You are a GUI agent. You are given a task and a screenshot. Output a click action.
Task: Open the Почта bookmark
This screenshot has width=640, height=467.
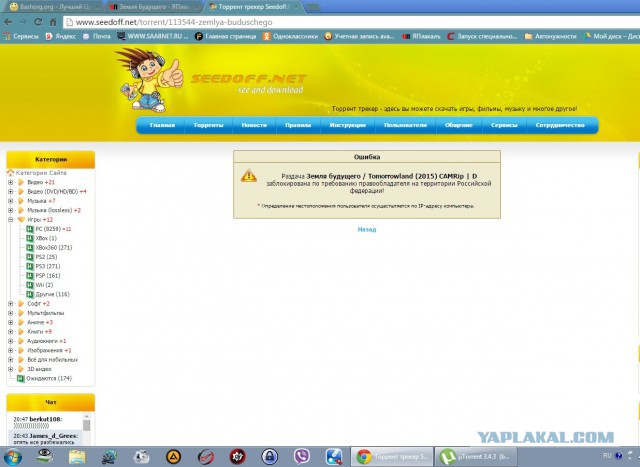(x=97, y=36)
